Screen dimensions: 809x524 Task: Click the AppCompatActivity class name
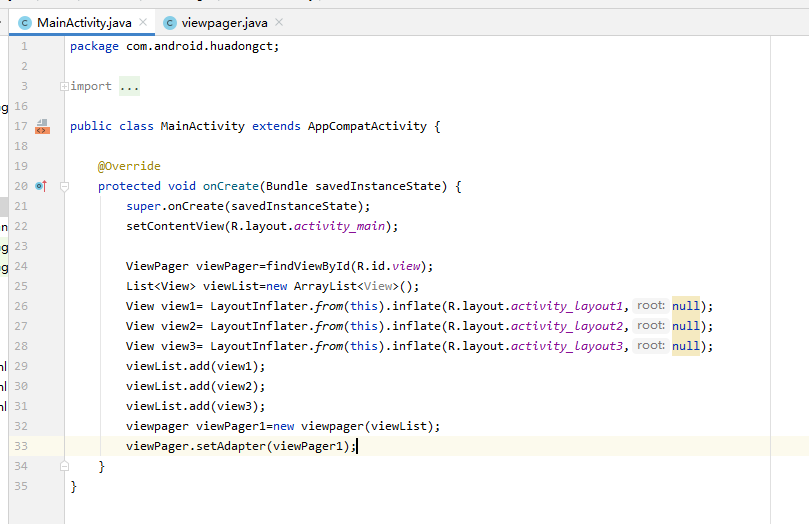point(367,126)
